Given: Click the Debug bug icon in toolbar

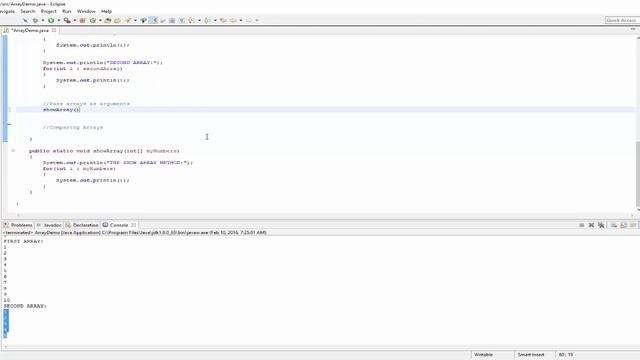Looking at the screenshot, I should [x=36, y=20].
